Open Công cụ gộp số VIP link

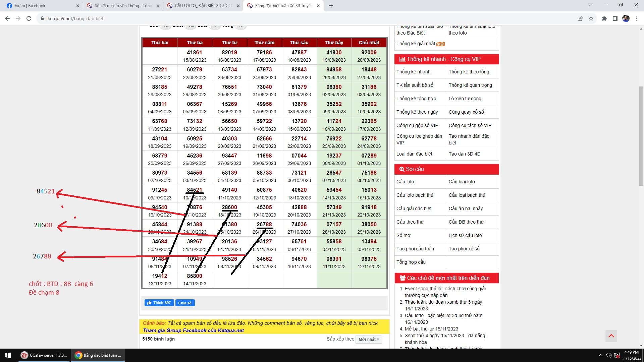click(x=417, y=125)
